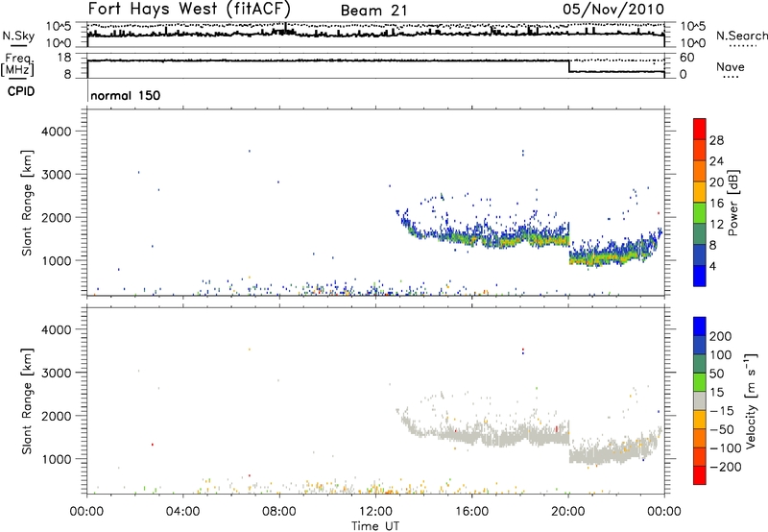Click the 'Power [dB]' colorbar title

click(733, 203)
